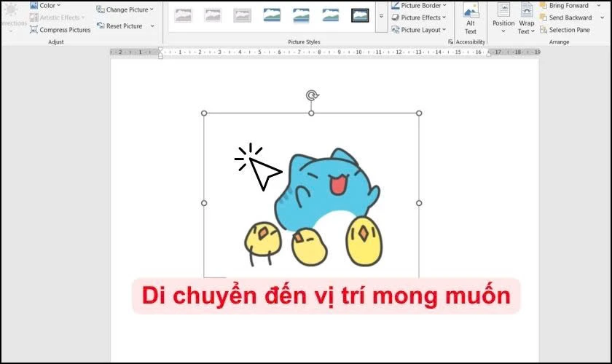Expand Send Backward arrow options
612x364 pixels.
coord(603,17)
